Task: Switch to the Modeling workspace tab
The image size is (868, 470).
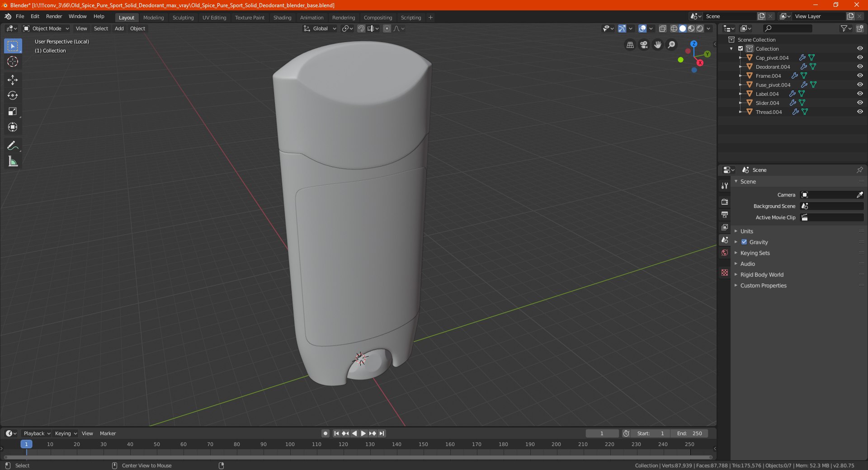Action: coord(153,18)
